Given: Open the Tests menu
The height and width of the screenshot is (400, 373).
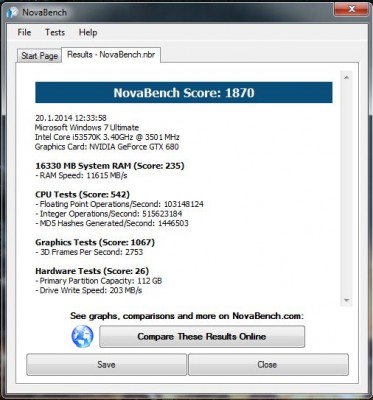Looking at the screenshot, I should click(x=55, y=32).
